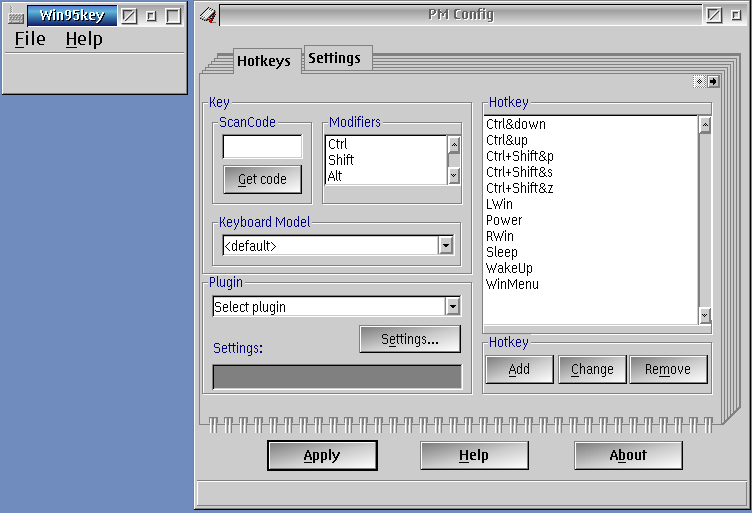Select the Ctrl&down hotkey entry
This screenshot has width=752, height=513.
tap(591, 124)
